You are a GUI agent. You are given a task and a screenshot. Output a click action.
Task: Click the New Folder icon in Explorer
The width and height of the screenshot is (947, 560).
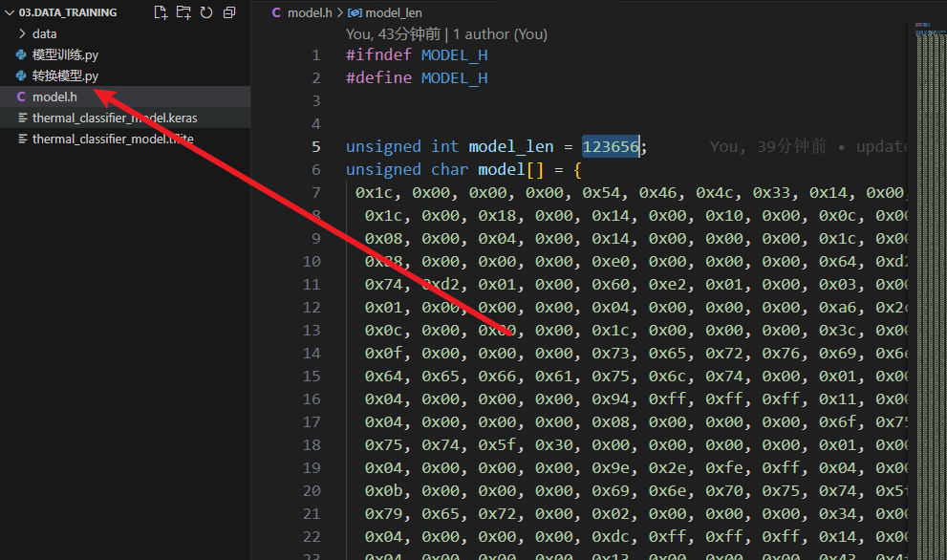183,12
